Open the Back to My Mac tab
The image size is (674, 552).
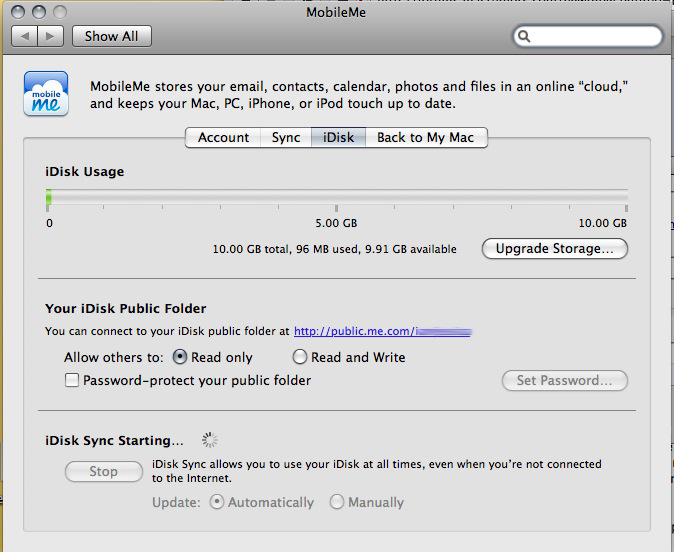[x=426, y=138]
